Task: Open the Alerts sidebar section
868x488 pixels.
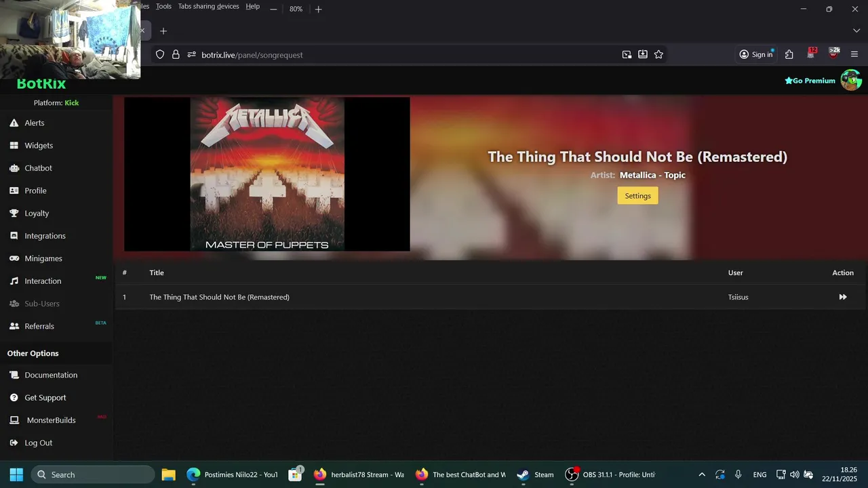Action: click(35, 123)
